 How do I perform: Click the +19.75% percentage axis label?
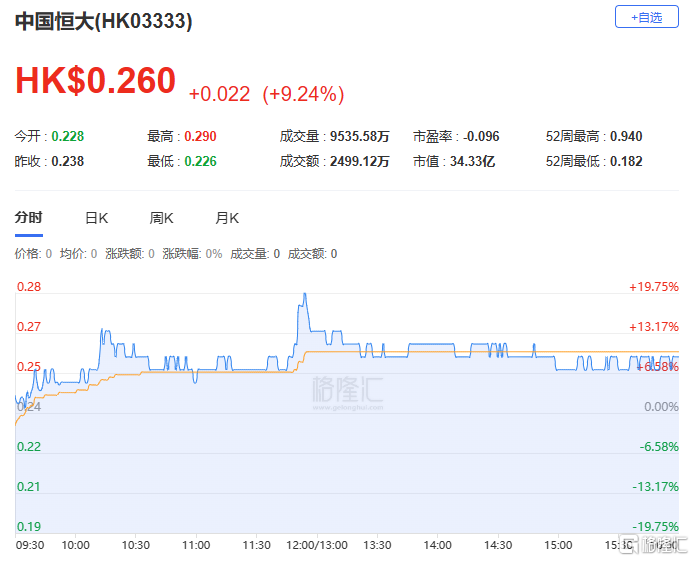(x=654, y=287)
